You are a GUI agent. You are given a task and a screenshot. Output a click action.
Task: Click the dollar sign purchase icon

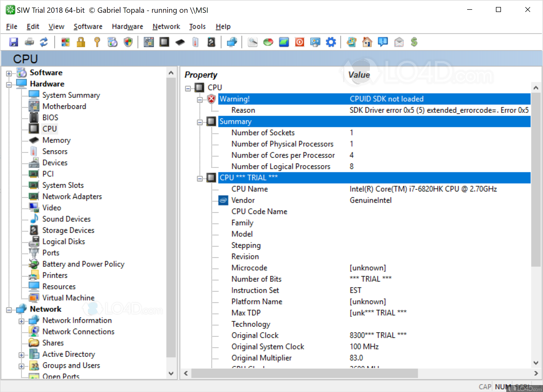pyautogui.click(x=414, y=42)
